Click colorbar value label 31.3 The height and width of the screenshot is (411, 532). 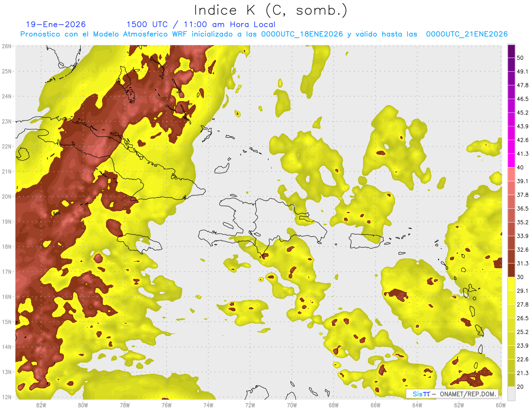click(522, 263)
